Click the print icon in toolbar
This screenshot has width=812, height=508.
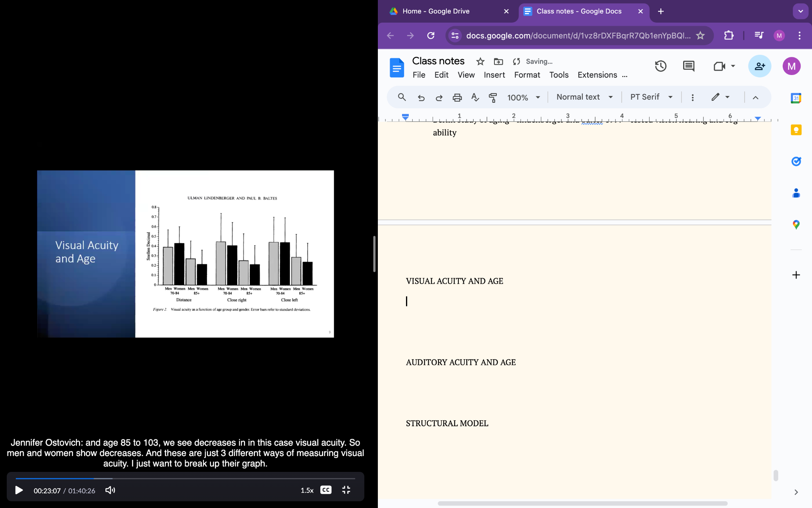457,97
